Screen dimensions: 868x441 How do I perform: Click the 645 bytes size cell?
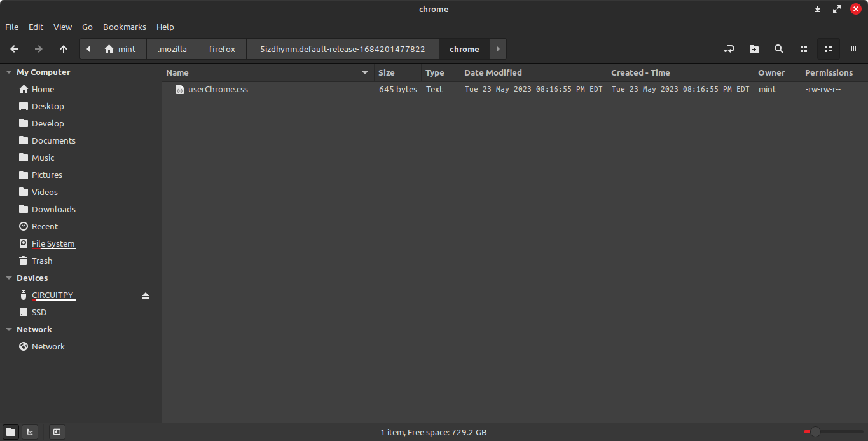coord(398,90)
